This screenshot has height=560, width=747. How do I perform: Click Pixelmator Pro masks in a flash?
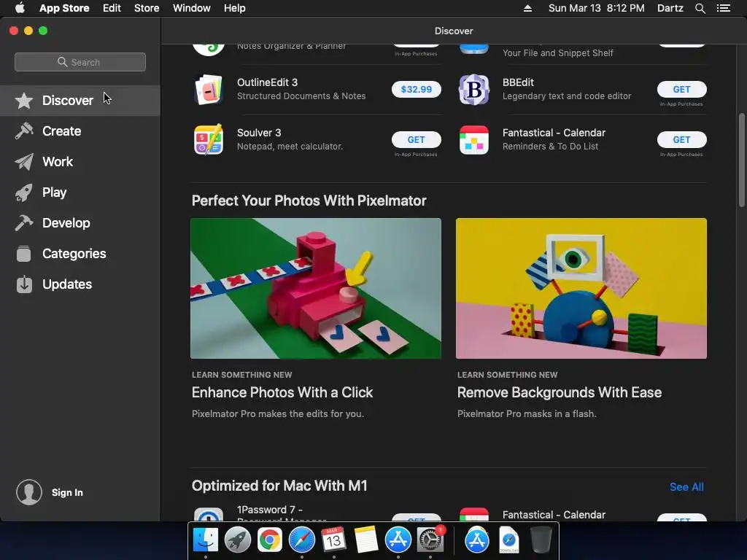coord(527,414)
